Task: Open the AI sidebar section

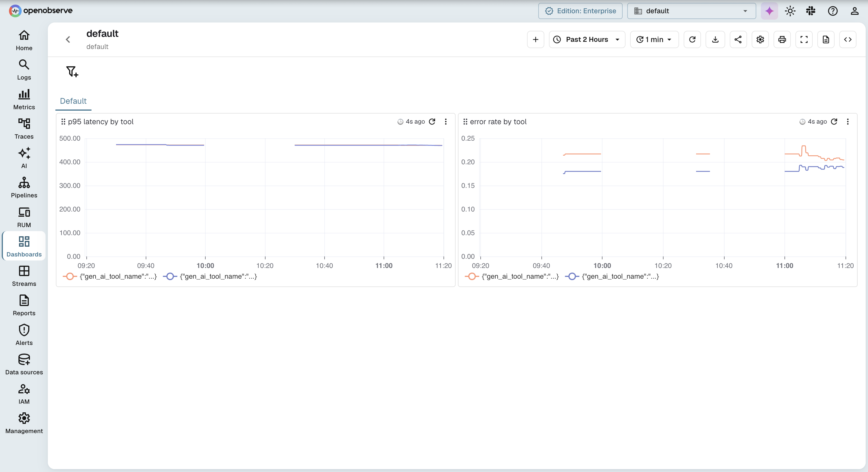Action: click(x=24, y=158)
